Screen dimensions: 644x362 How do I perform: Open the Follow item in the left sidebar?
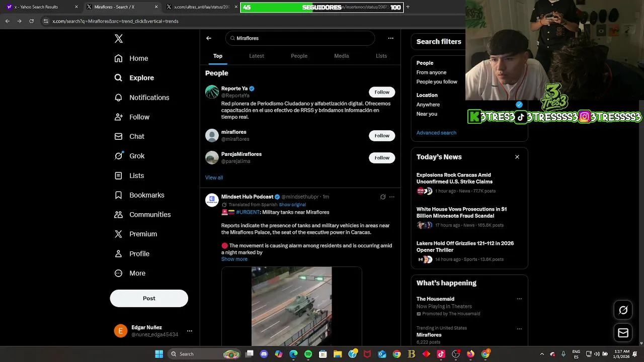point(132,117)
